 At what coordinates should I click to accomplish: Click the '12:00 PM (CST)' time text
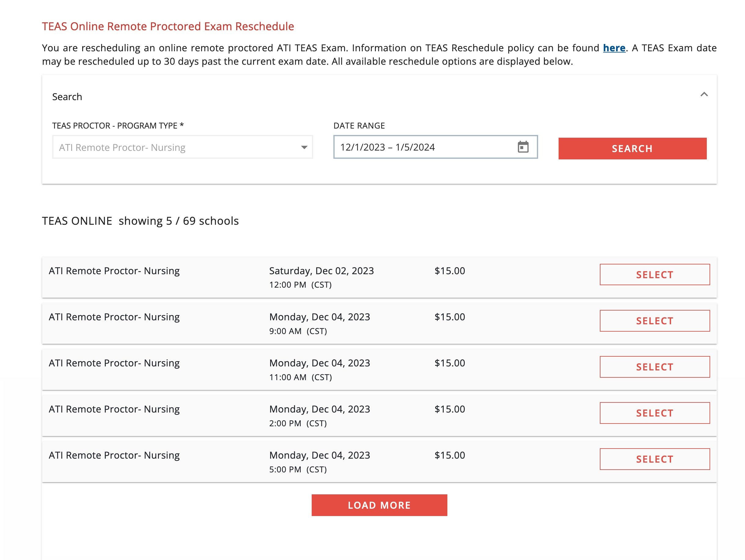tap(300, 285)
